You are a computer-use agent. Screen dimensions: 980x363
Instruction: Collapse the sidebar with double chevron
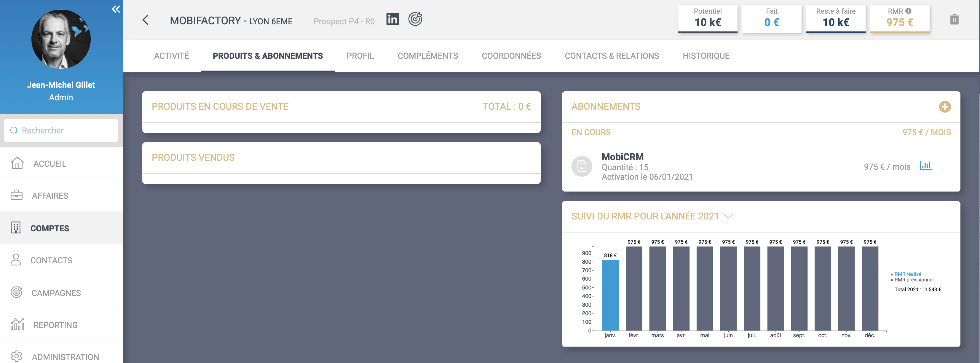pos(116,9)
